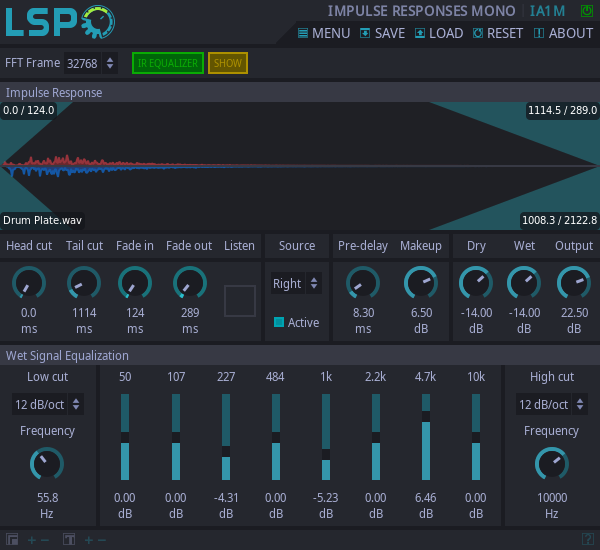The height and width of the screenshot is (550, 600).
Task: Click SAVE in the top bar
Action: (x=382, y=33)
